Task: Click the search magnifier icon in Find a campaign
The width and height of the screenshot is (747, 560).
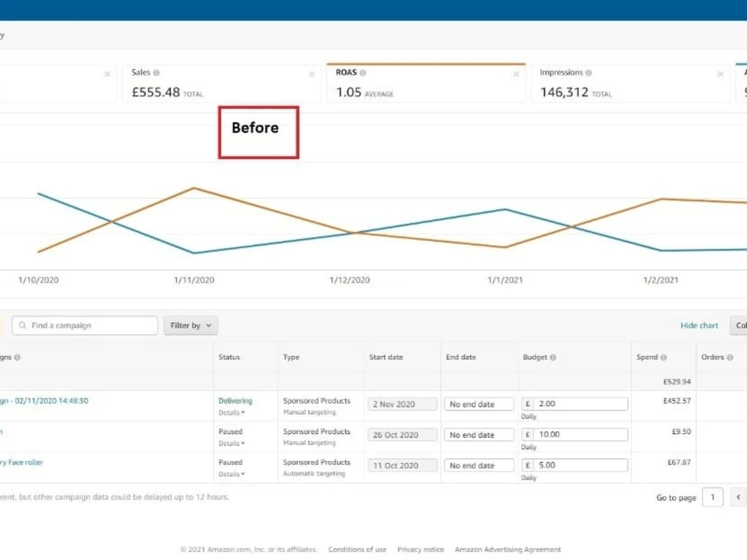Action: click(x=22, y=326)
